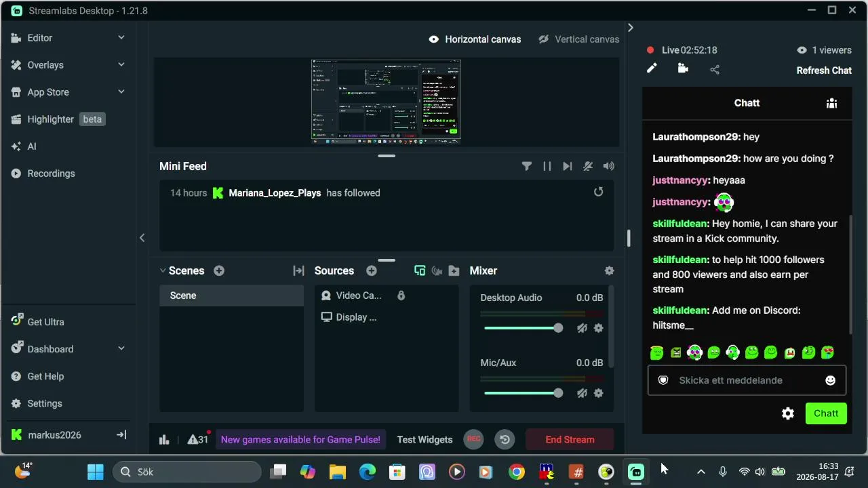Toggle Horizontal canvas visibility
The width and height of the screenshot is (868, 488).
[x=434, y=39]
